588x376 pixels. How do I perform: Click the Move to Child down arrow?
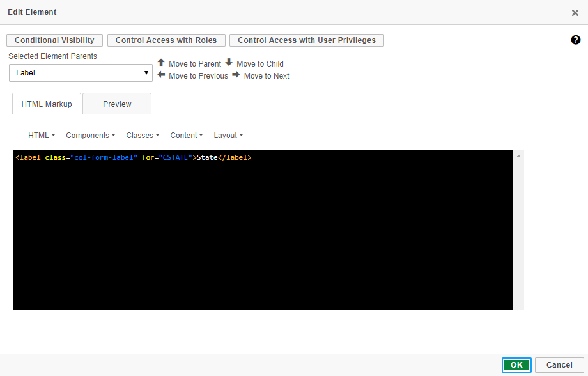tap(229, 62)
